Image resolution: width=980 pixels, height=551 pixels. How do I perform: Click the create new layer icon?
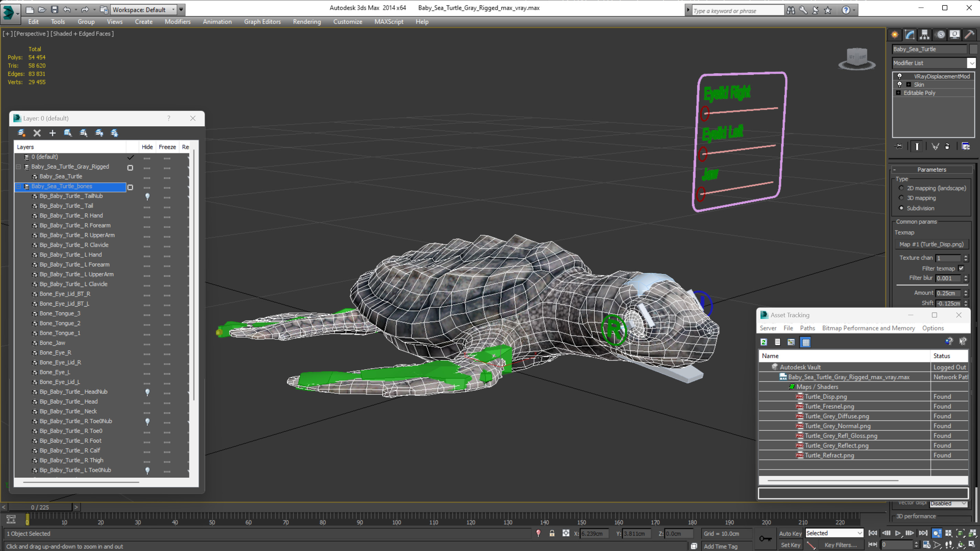21,133
